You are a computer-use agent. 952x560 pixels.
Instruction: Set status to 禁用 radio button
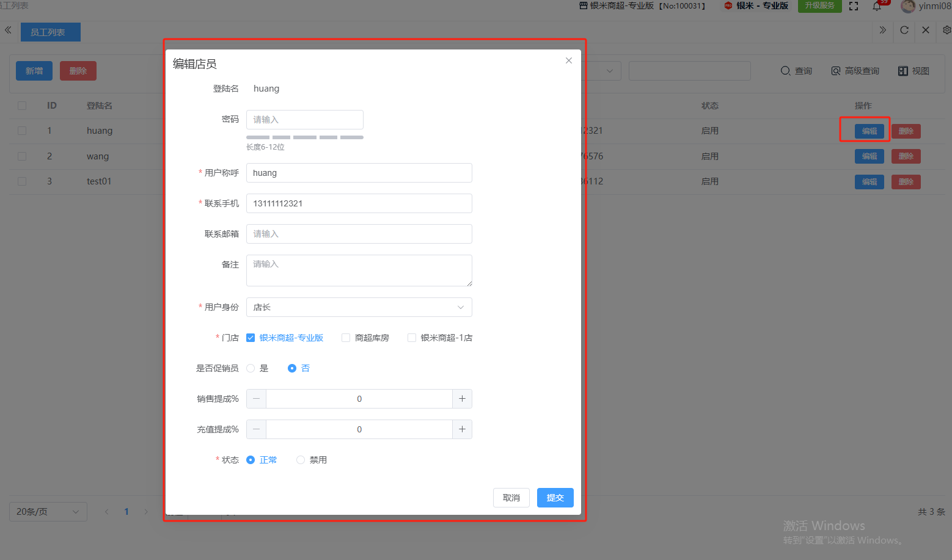point(301,460)
